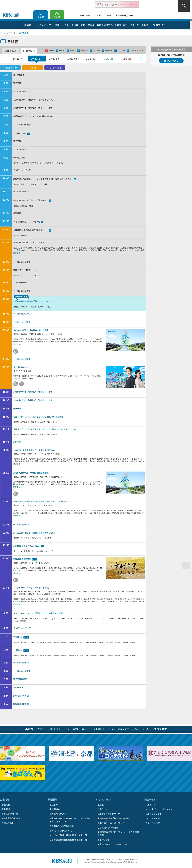
Task: Click 続きを読む under 黒谷和紙応援キャンペーン
Action: pyautogui.click(x=18, y=253)
